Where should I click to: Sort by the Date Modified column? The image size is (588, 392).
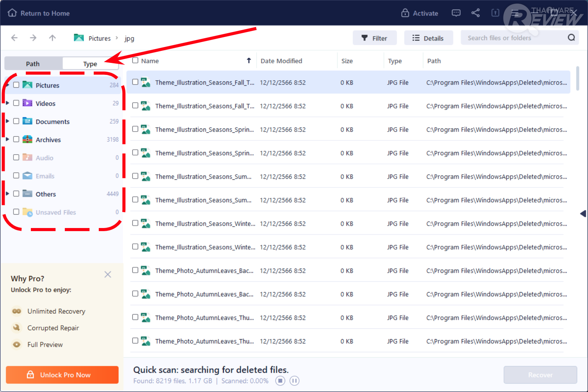[x=281, y=61]
